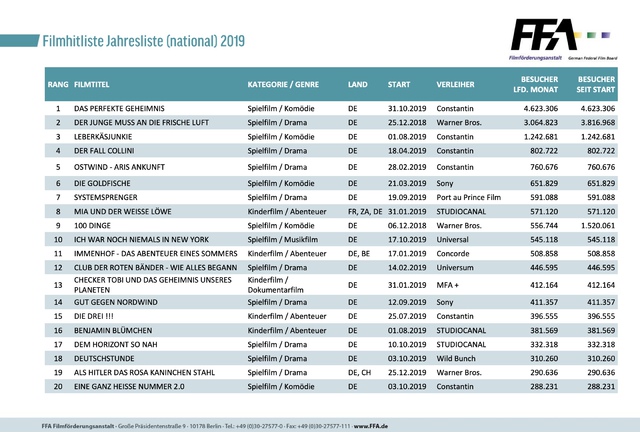Select film title 'DEM HORIZONT SO NAH'
640x432 pixels.
pos(116,345)
